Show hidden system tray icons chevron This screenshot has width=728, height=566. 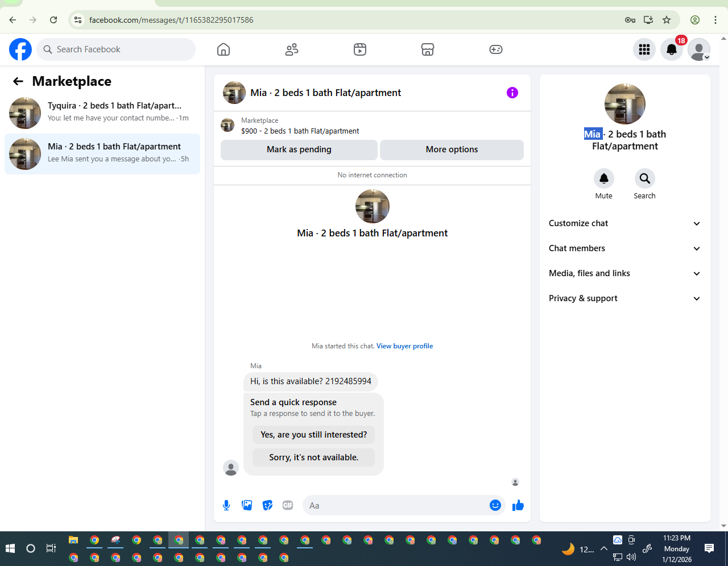603,549
